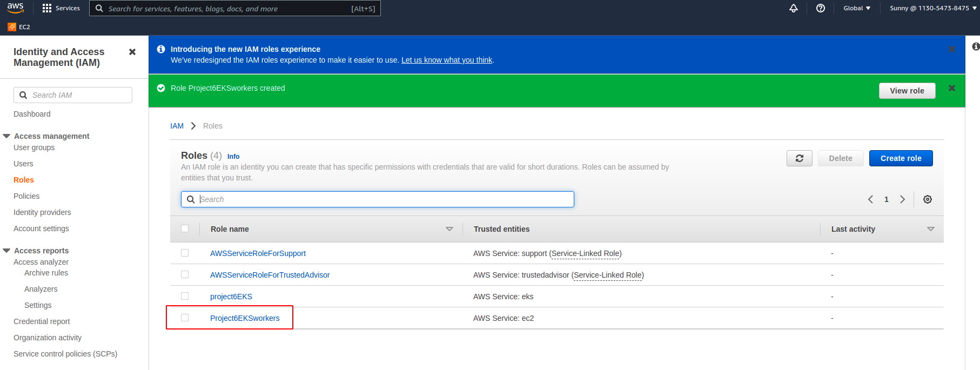Click the 'AWS Service: eks' cell
This screenshot has width=980, height=370.
pos(503,297)
